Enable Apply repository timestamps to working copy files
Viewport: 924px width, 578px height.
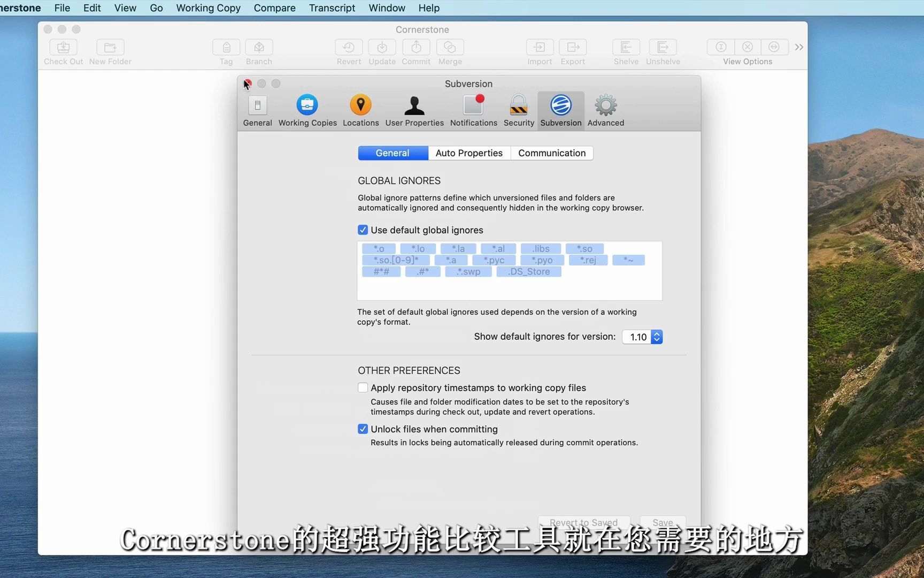click(363, 387)
